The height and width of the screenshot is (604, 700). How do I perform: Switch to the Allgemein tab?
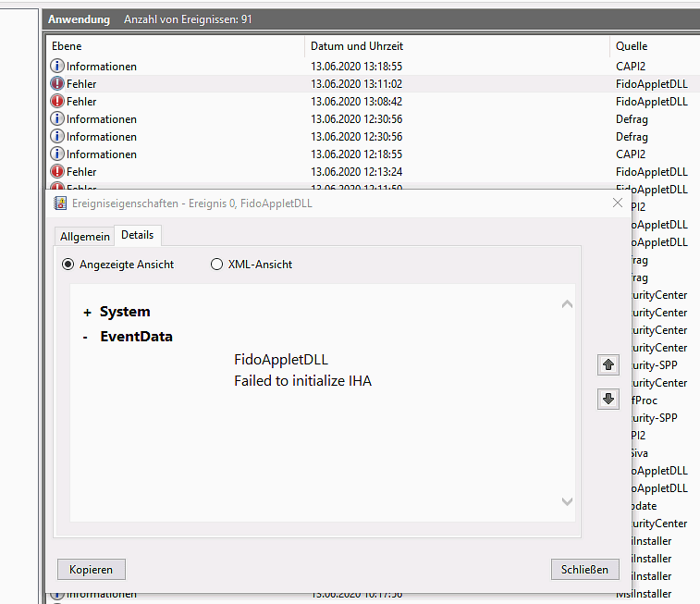(x=85, y=236)
